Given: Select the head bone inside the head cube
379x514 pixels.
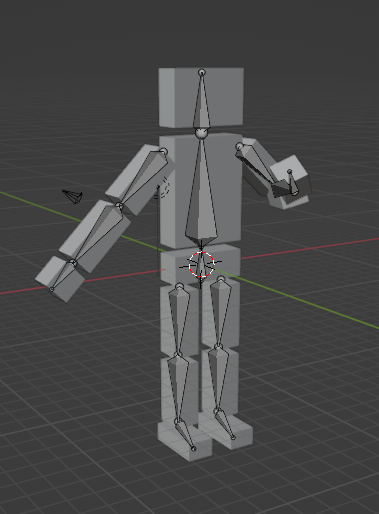Looking at the screenshot, I should pos(202,102).
